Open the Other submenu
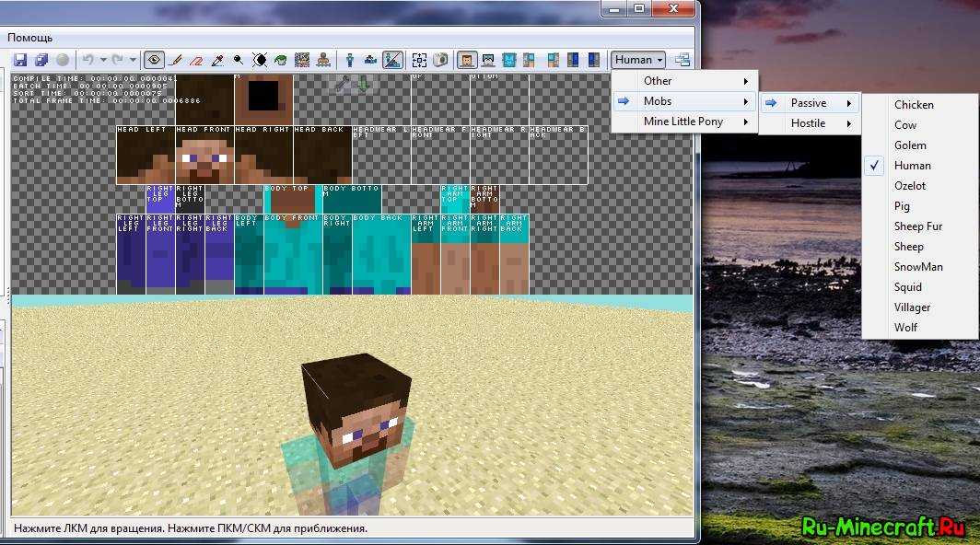 click(684, 81)
